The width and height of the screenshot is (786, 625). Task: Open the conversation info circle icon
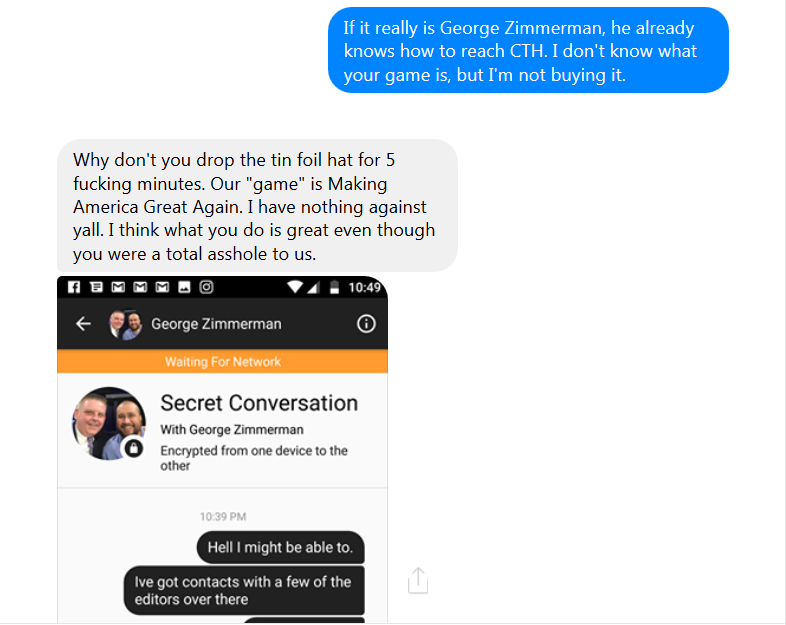[x=366, y=324]
